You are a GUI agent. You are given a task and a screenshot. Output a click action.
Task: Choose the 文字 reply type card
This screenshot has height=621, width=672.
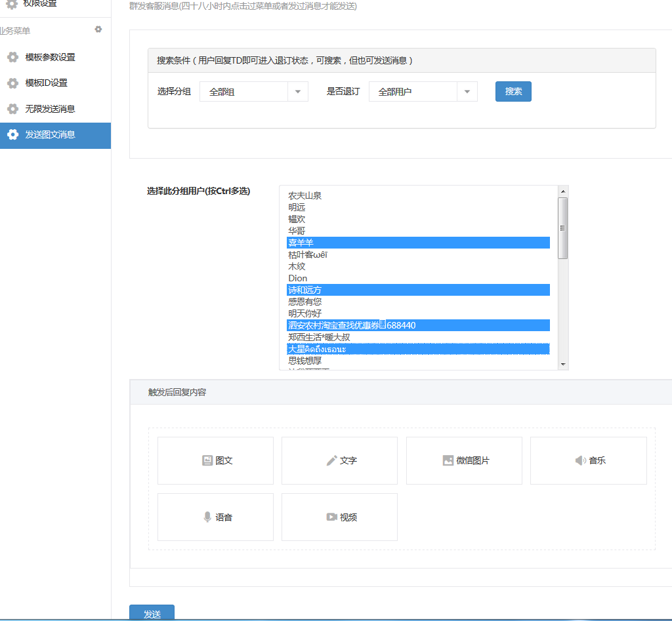pyautogui.click(x=339, y=460)
